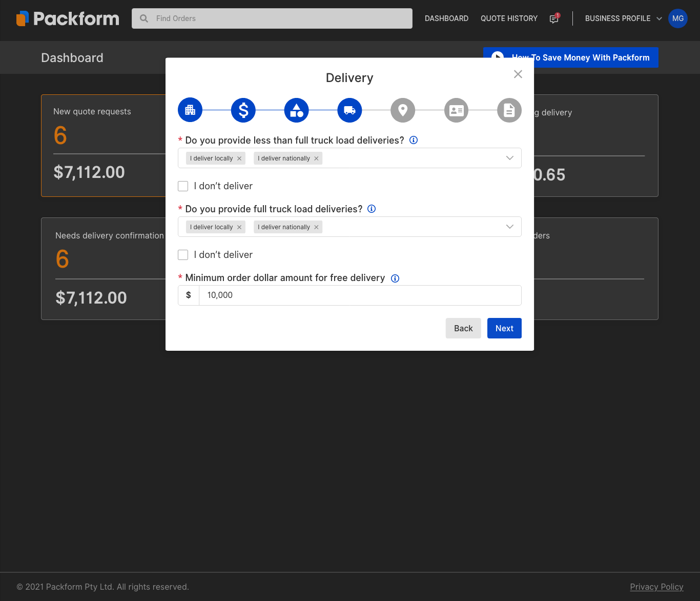Remove "I deliver nationally" tag from full truckload
Viewport: 700px width, 601px height.
click(x=316, y=227)
